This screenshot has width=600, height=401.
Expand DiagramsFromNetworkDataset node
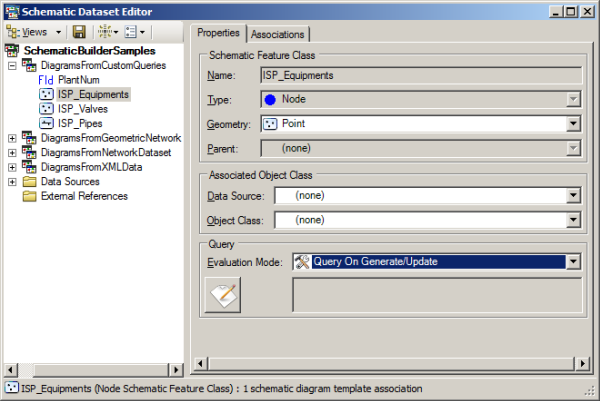[12, 153]
